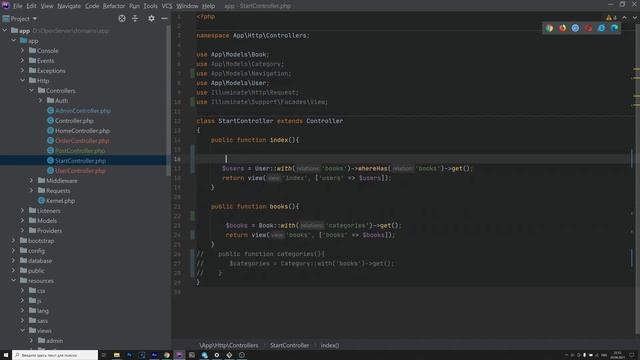The image size is (640, 360).
Task: Select opened file target icon in Project panel
Action: point(122,18)
